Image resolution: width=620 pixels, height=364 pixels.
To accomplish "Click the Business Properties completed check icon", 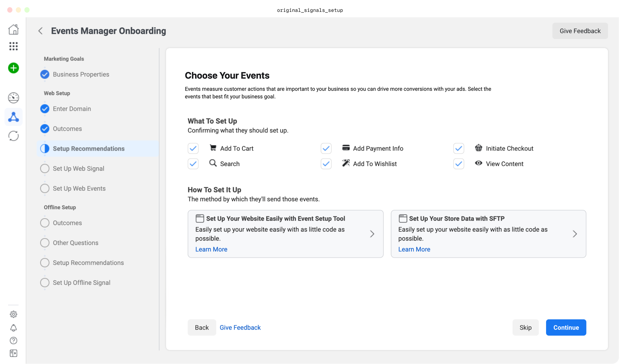I will point(45,74).
